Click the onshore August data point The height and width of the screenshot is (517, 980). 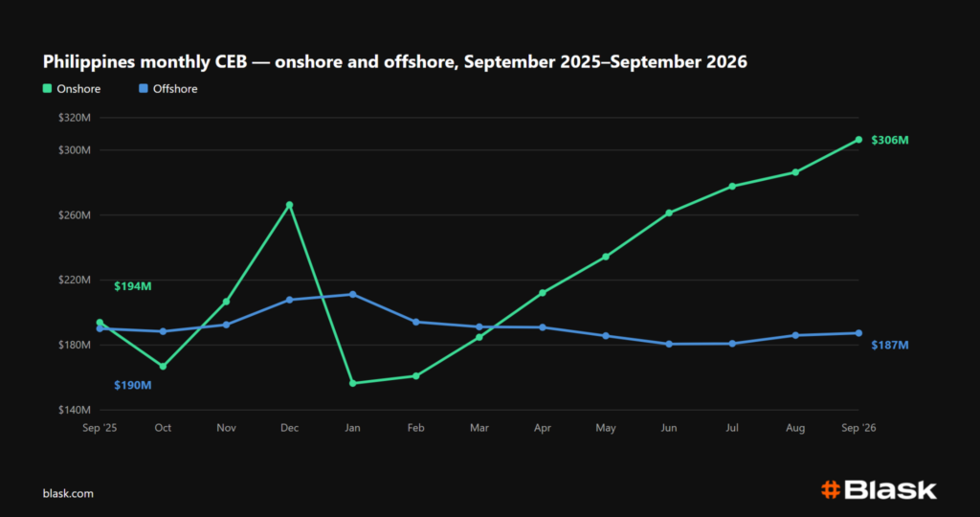795,172
